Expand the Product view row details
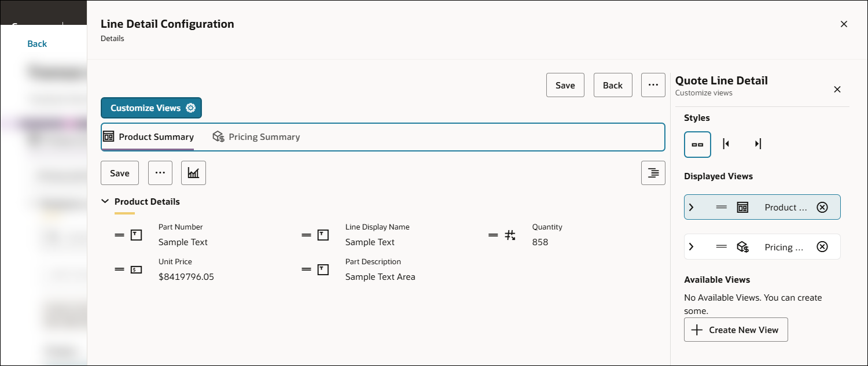 point(692,206)
